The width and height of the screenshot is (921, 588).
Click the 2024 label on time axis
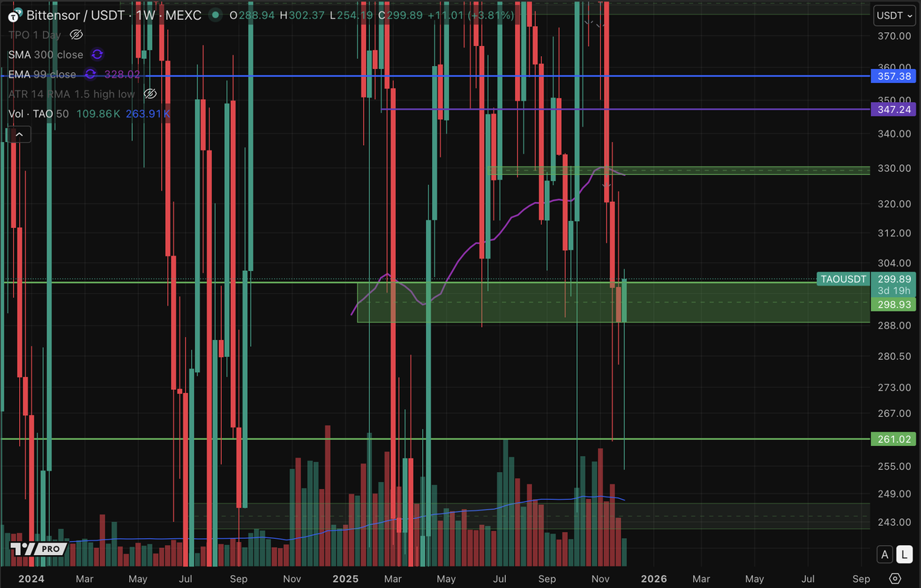[31, 578]
